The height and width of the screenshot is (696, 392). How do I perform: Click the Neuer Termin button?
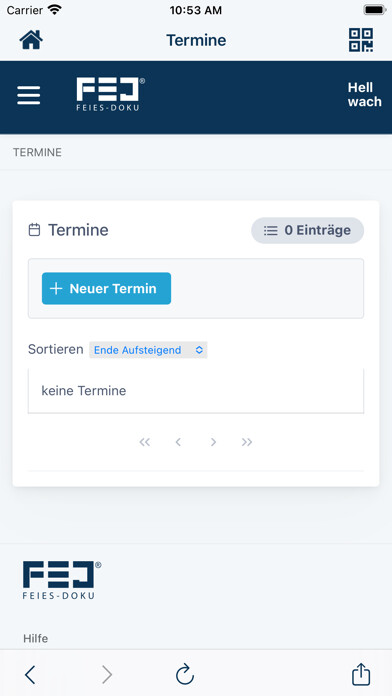tap(107, 289)
